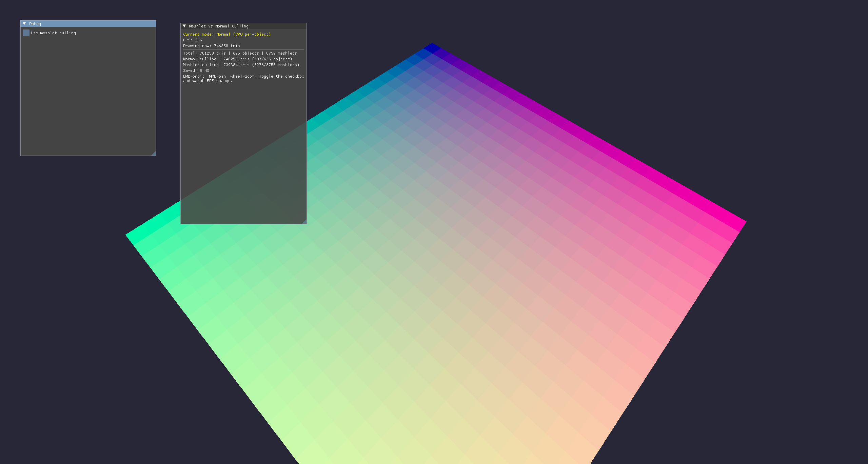Click the 'Drawing now: 746250 tris' line
This screenshot has height=464, width=868.
coord(211,46)
